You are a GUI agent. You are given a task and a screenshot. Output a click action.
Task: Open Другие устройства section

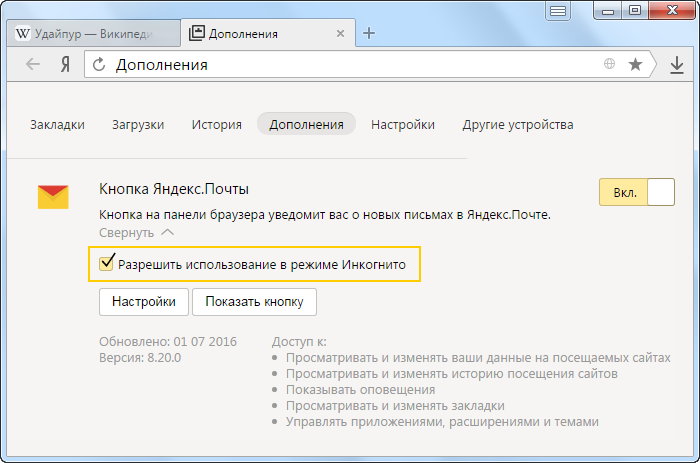point(518,125)
